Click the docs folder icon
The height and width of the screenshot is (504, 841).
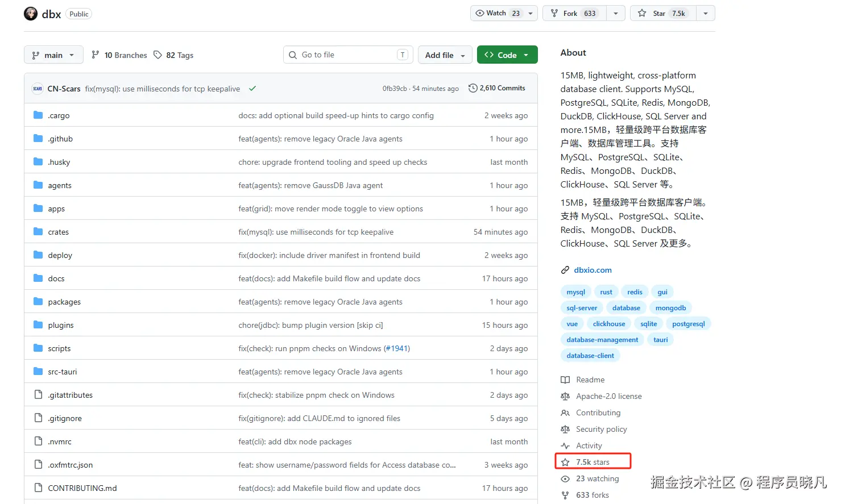pyautogui.click(x=38, y=278)
